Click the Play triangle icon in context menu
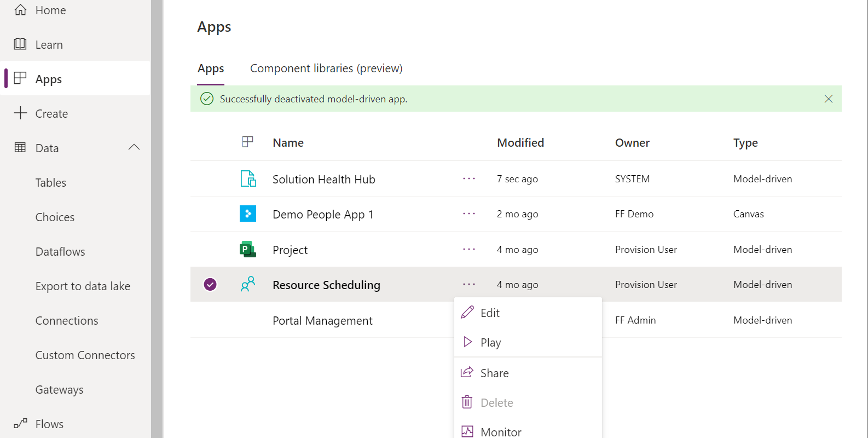The height and width of the screenshot is (438, 868). 467,342
